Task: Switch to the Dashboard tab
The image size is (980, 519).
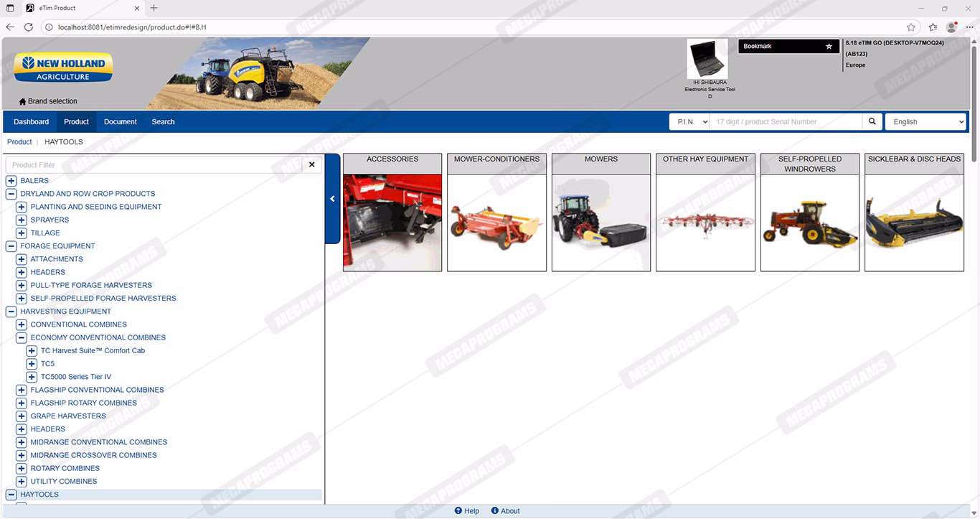Action: 32,122
